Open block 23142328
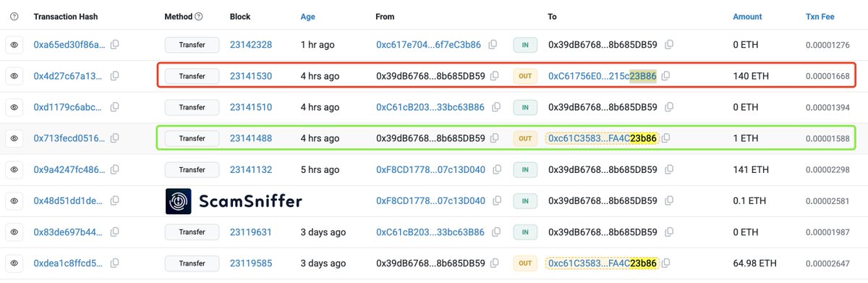Image resolution: width=868 pixels, height=283 pixels. [251, 45]
